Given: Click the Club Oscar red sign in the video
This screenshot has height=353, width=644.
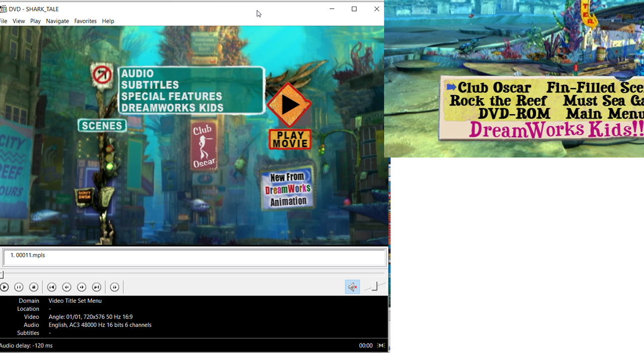Looking at the screenshot, I should [x=204, y=146].
